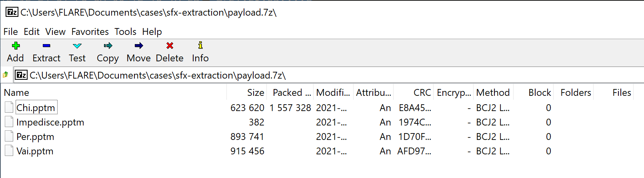Screen dimensions: 644x178
Task: Open the Info toolbar button
Action: click(200, 52)
